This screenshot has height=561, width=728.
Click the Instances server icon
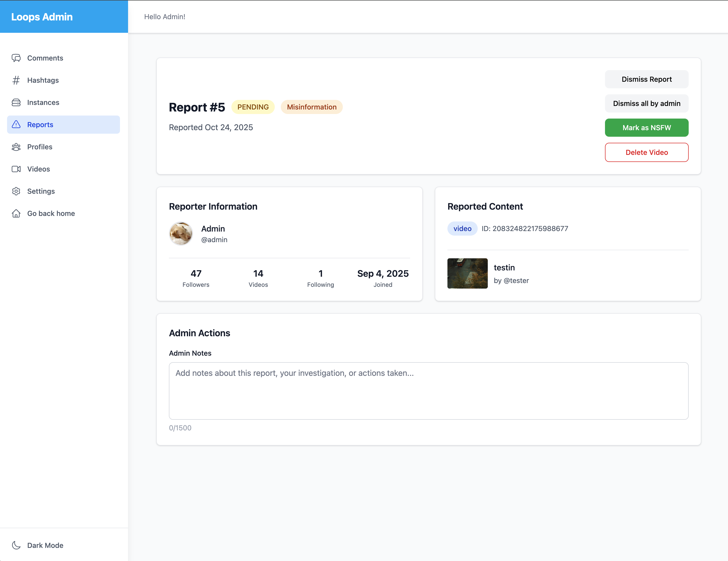coord(16,102)
